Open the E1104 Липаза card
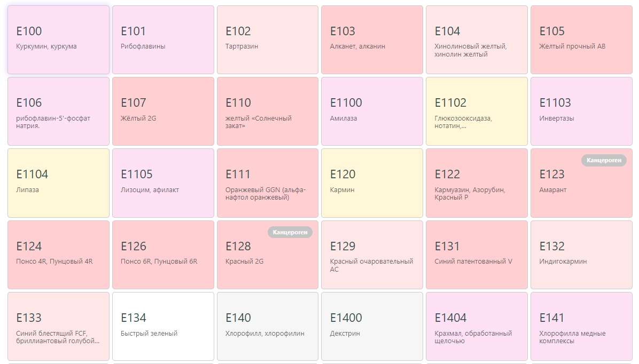This screenshot has height=364, width=639. [58, 183]
